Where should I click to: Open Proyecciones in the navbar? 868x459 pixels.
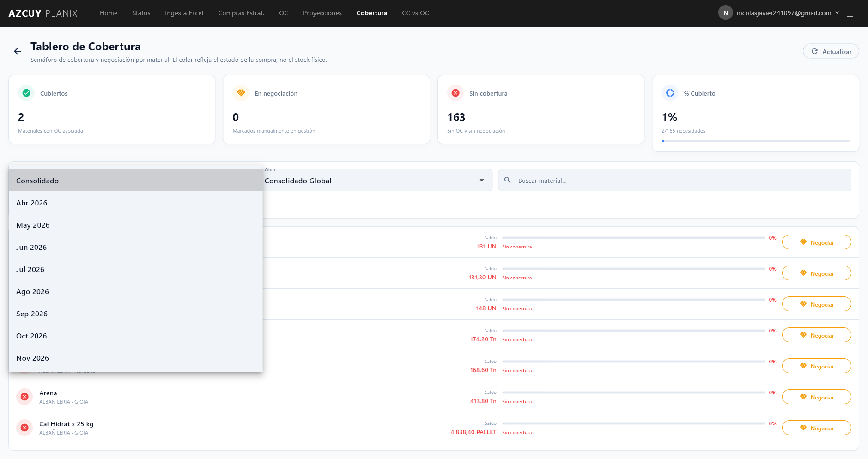[322, 13]
